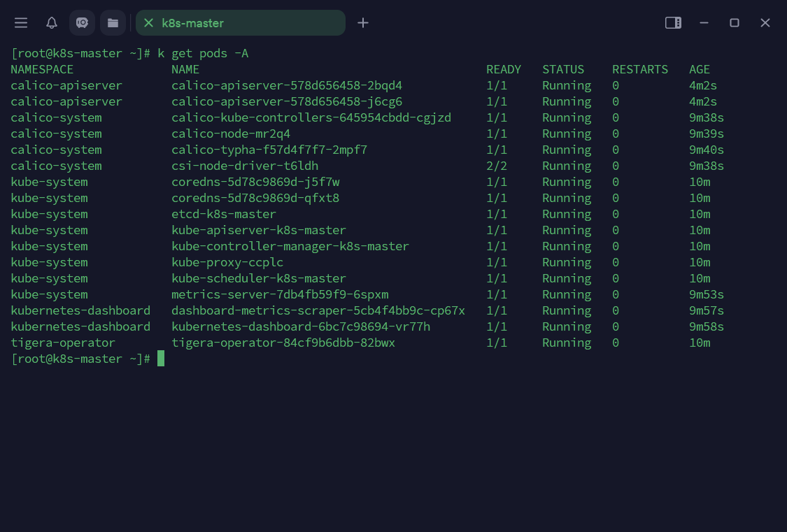Click pod name tigera-operator-84cf9b6dbb-82bwx
Viewport: 787px width, 532px height.
(283, 343)
